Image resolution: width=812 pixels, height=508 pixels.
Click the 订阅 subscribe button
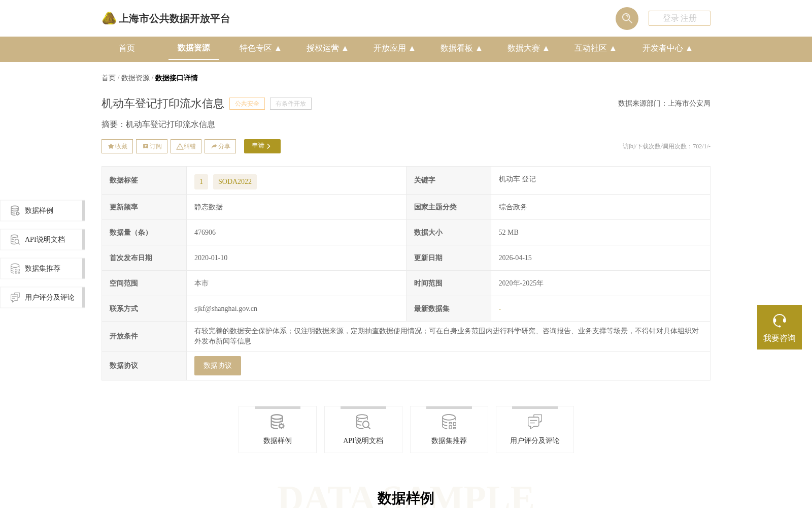pos(152,146)
